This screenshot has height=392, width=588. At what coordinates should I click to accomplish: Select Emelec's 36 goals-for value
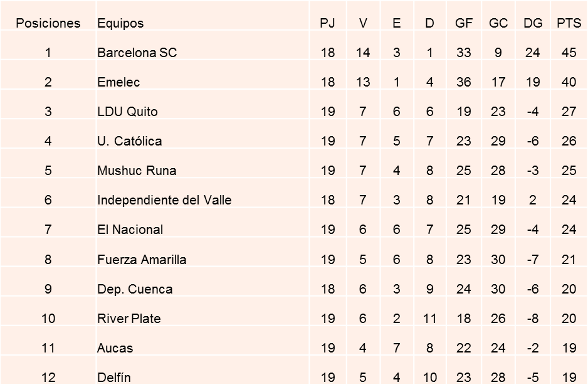tap(464, 82)
